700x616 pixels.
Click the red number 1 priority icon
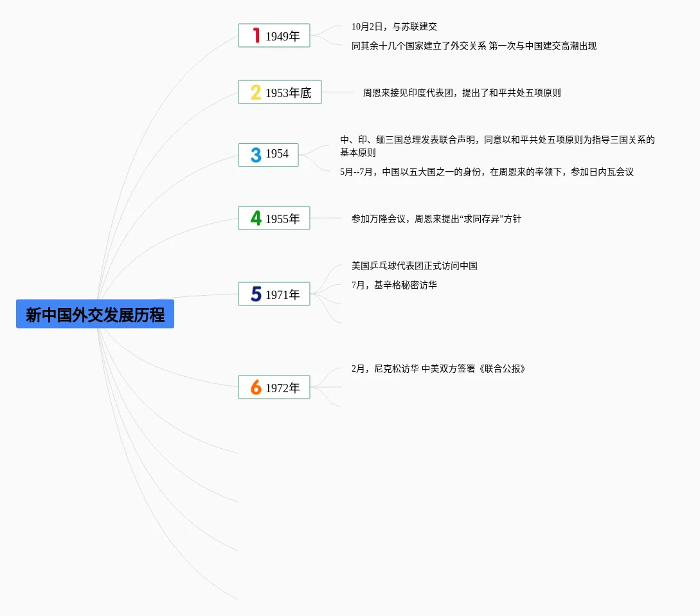[256, 36]
